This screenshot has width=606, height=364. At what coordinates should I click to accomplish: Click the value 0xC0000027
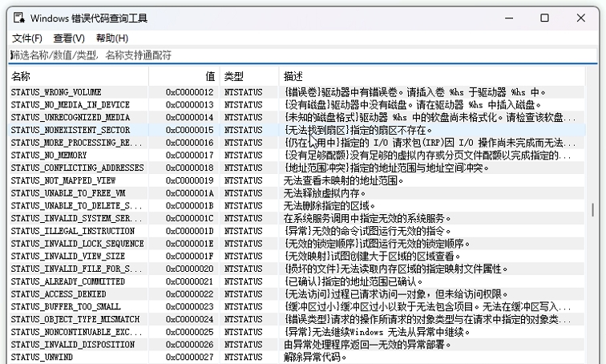pos(189,357)
